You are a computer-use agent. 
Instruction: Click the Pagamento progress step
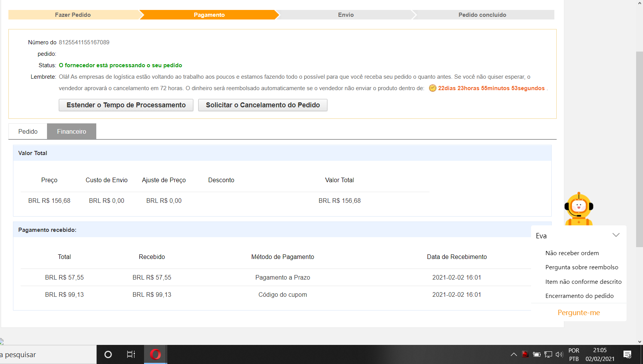pos(209,15)
